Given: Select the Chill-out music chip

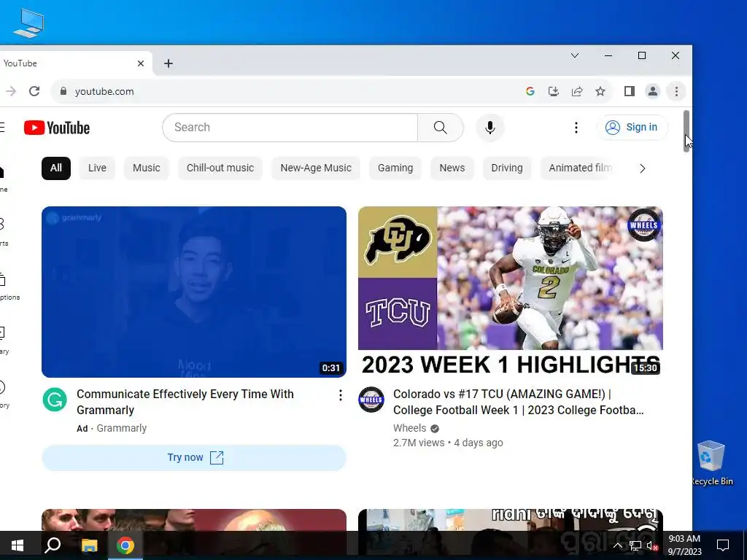Looking at the screenshot, I should pyautogui.click(x=220, y=168).
